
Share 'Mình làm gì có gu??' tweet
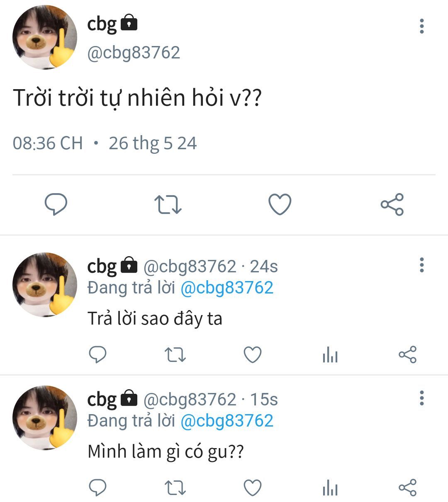click(x=407, y=488)
